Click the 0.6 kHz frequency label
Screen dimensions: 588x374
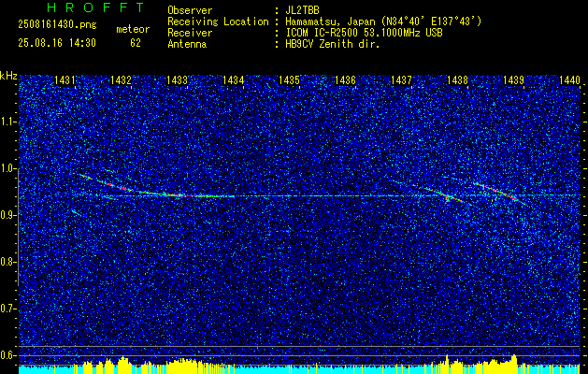[x=7, y=355]
